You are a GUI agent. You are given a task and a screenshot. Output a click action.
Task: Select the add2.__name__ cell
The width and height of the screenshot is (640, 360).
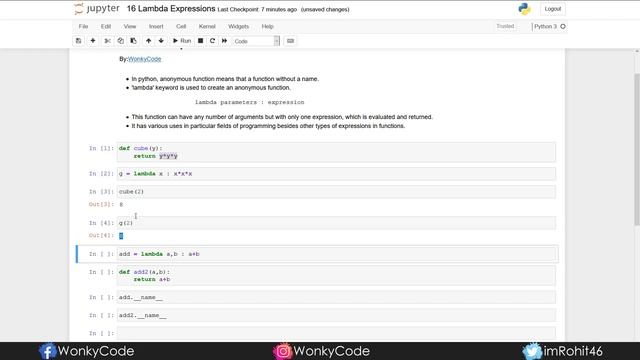[x=336, y=315]
